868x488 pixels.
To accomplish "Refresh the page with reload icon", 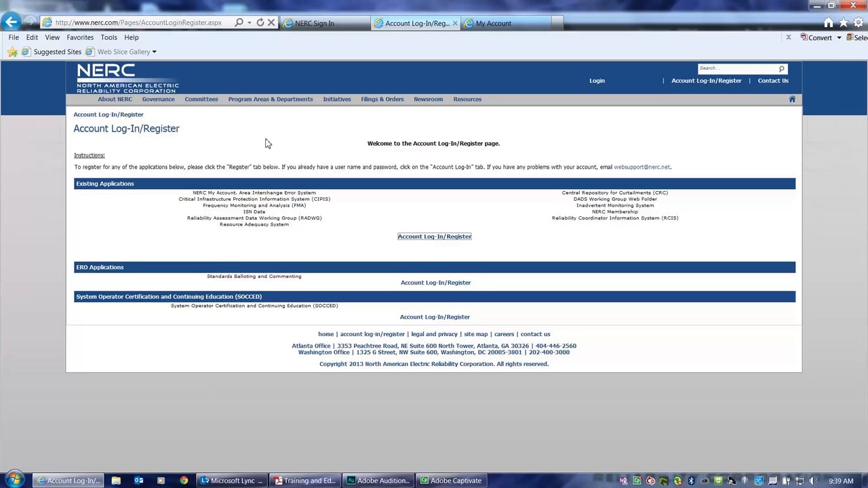I will click(260, 22).
